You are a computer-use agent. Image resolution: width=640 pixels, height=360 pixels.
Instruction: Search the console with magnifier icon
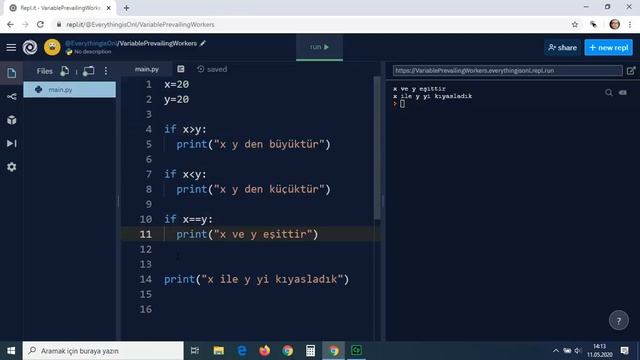[x=609, y=93]
